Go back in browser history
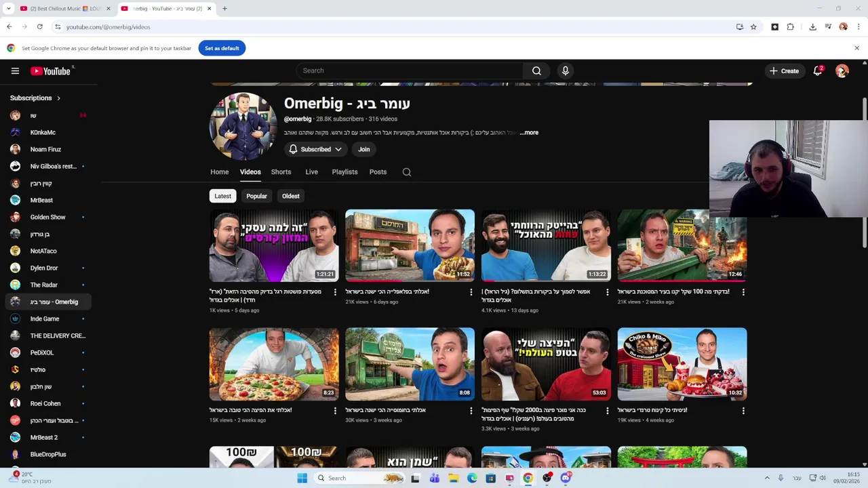The image size is (868, 488). click(x=9, y=27)
